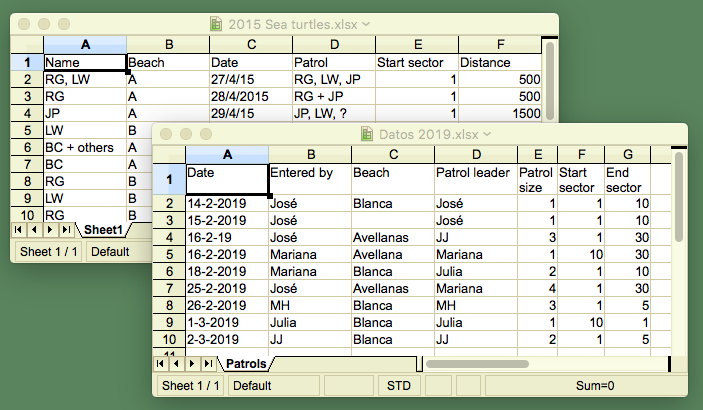This screenshot has width=703, height=410.
Task: Click Default page style in Datos 2019 window
Action: [252, 385]
